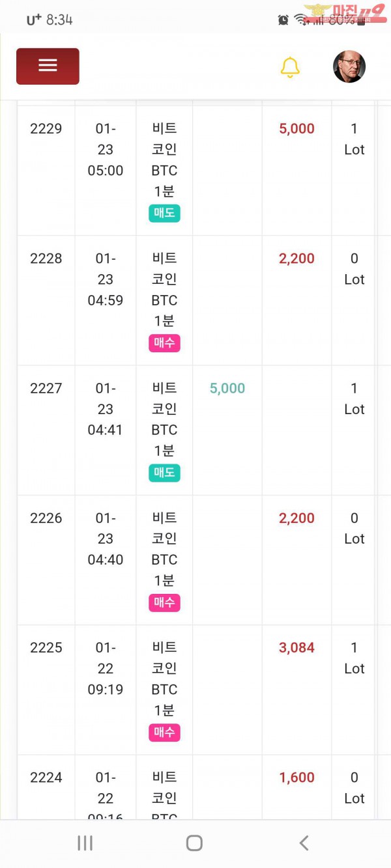Viewport: 391px width, 868px height.
Task: Tap the Android recent apps button
Action: click(85, 843)
